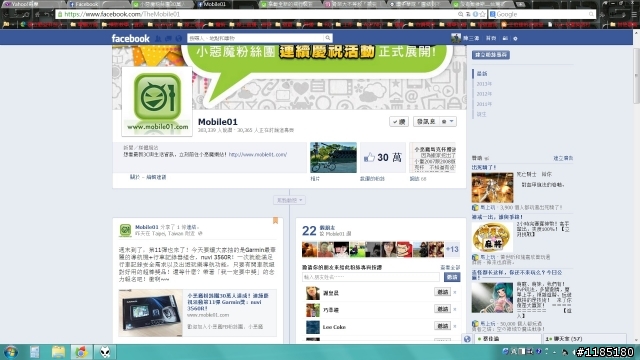Open Chrome icon in taskbar
Screen dimensions: 640x360
[81, 352]
